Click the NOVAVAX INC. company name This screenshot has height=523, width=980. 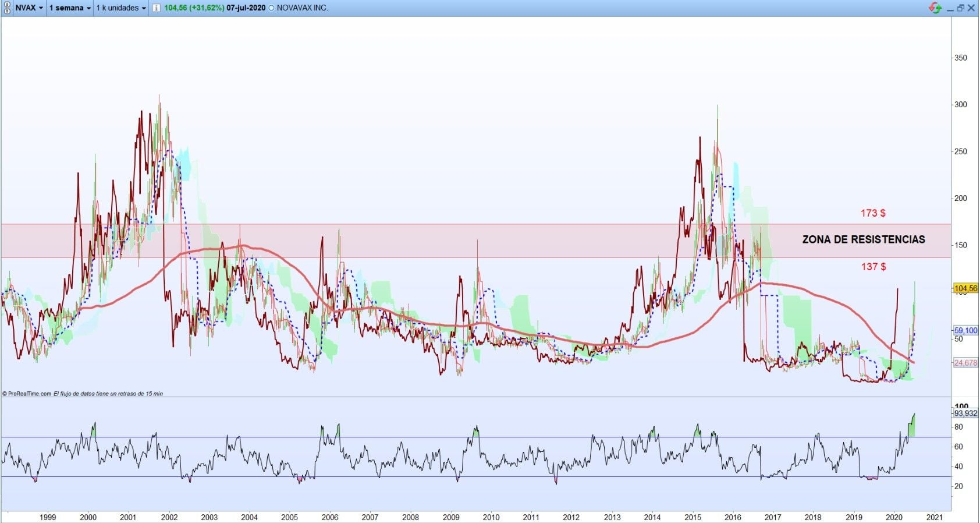[x=302, y=8]
